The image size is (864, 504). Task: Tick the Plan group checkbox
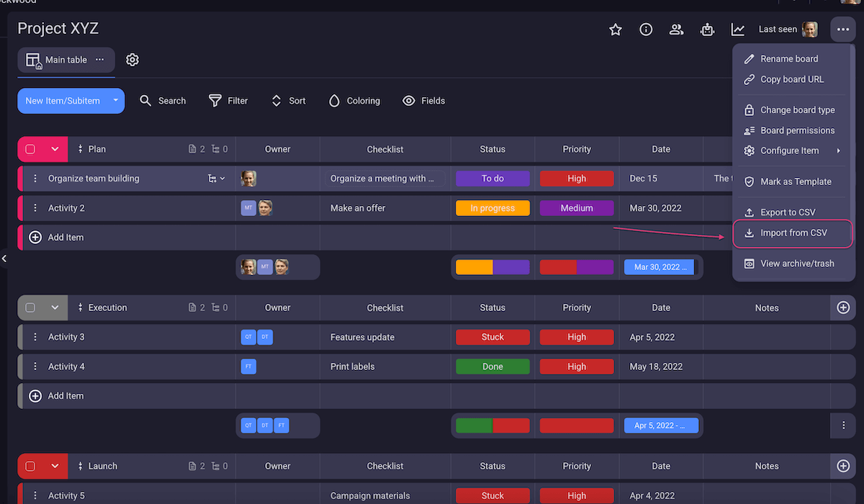pyautogui.click(x=30, y=149)
